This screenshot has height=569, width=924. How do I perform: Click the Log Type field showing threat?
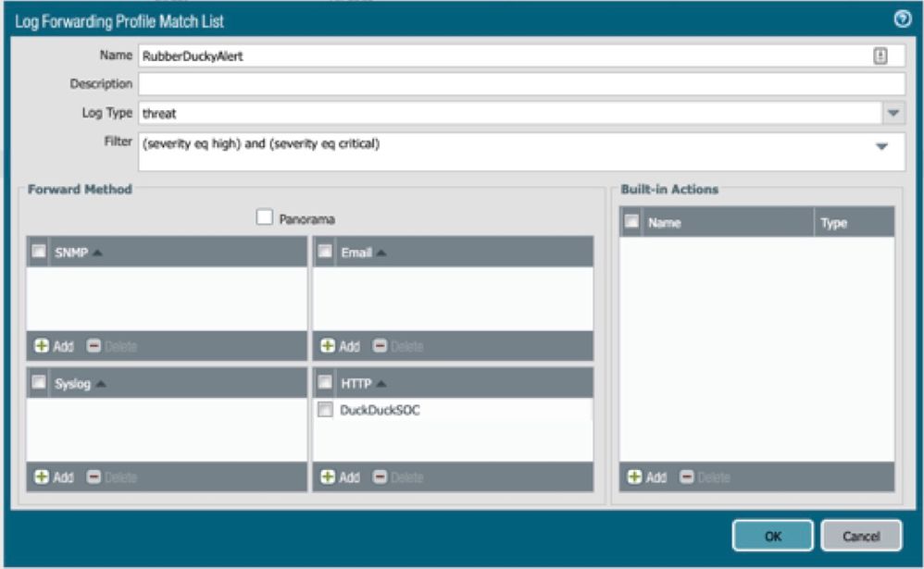pos(510,113)
